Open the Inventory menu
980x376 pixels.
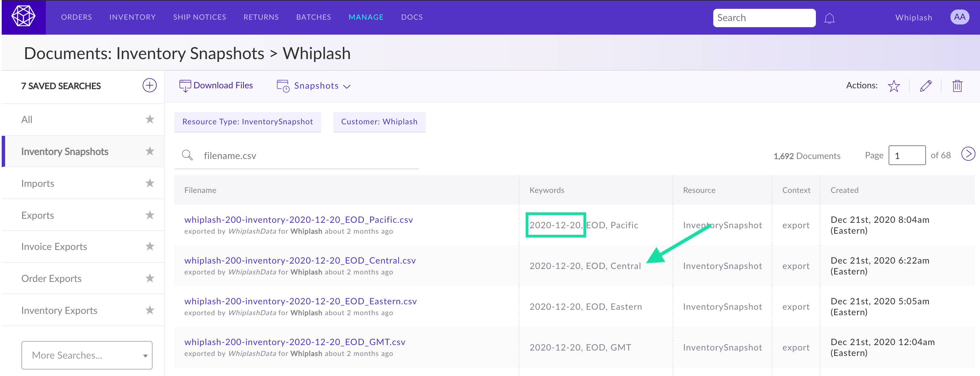pyautogui.click(x=133, y=17)
